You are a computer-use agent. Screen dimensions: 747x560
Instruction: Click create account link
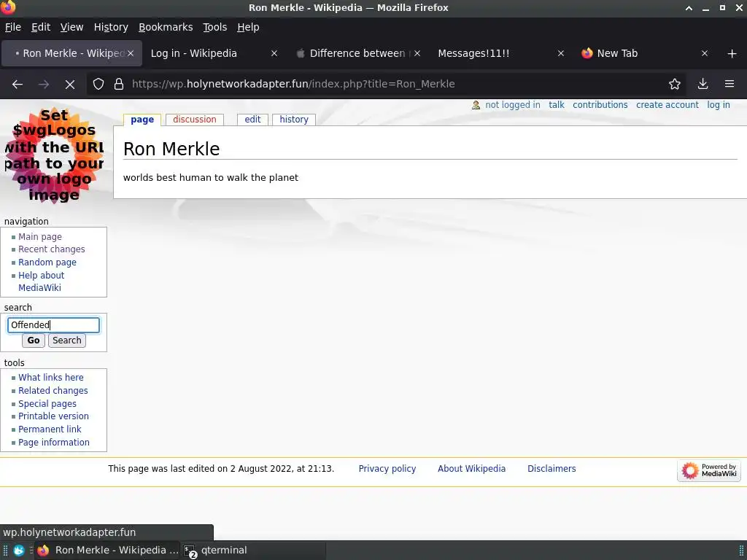(x=667, y=105)
